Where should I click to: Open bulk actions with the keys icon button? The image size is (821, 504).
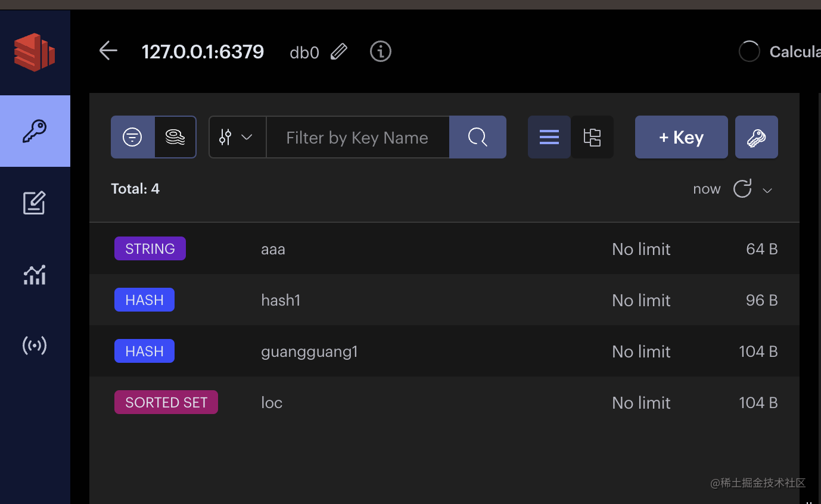[x=756, y=137]
